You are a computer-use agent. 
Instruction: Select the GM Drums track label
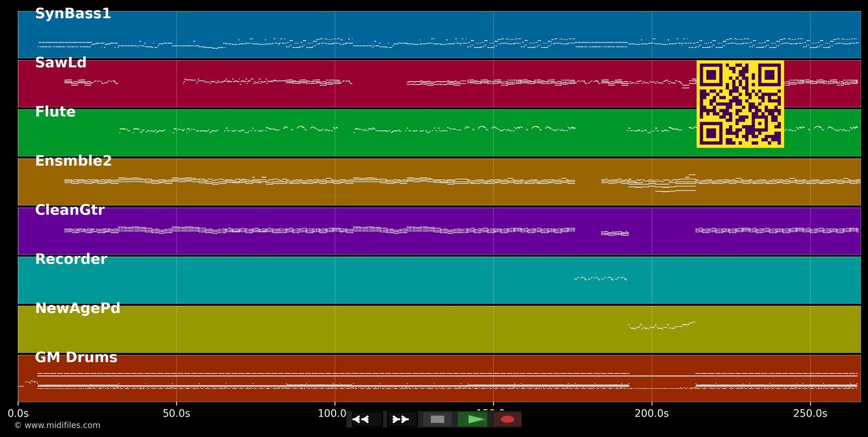tap(76, 358)
